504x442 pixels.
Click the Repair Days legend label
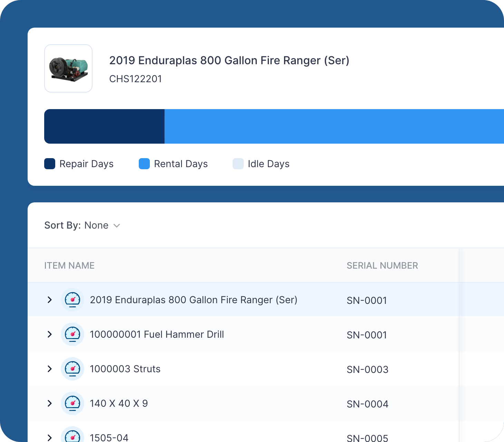(86, 164)
